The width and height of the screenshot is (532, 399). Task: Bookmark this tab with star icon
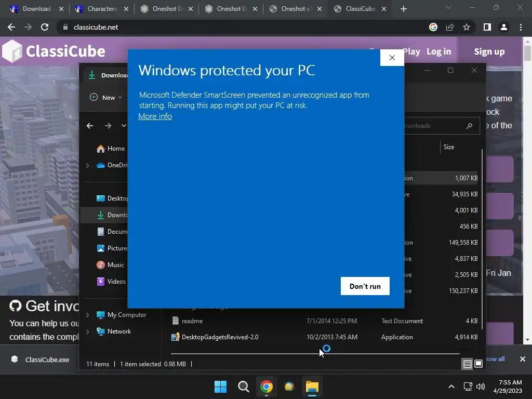467,27
